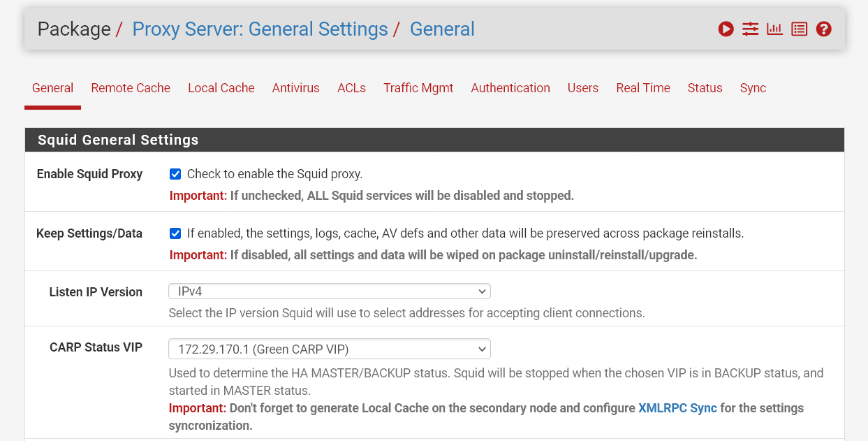Switch to the Remote Cache tab
The width and height of the screenshot is (868, 441).
tap(131, 88)
